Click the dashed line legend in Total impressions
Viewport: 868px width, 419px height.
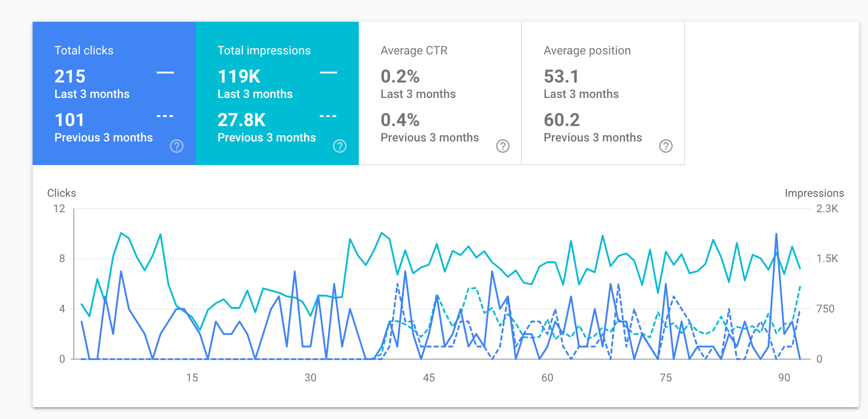tap(328, 116)
